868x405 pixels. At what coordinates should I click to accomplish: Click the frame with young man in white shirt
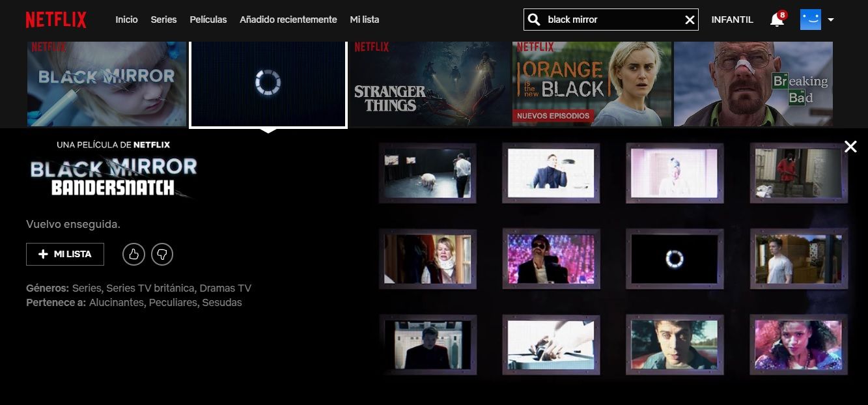[x=799, y=259]
